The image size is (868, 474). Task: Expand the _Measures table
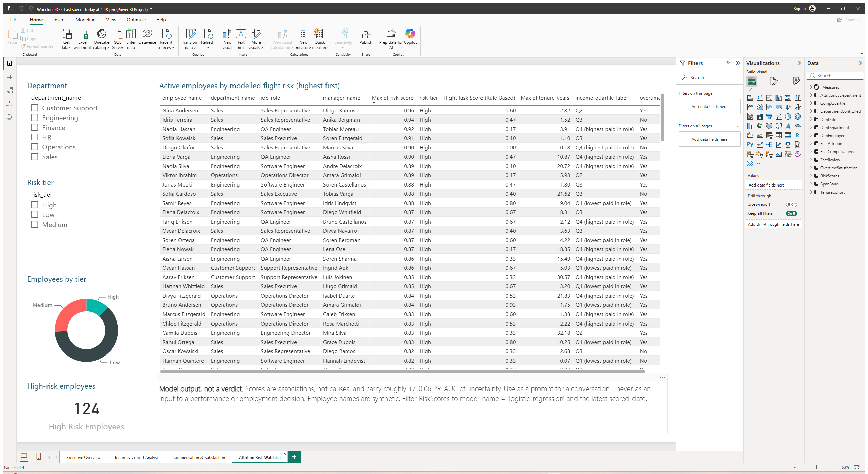pos(811,87)
